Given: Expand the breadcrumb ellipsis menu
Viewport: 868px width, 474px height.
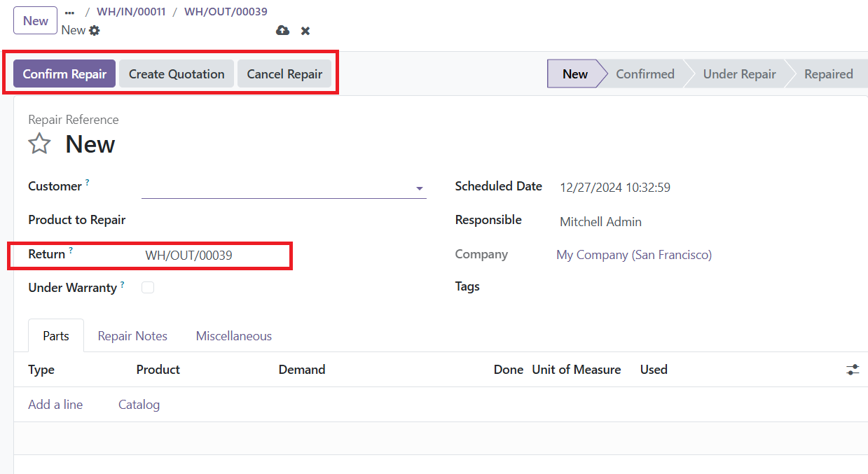Looking at the screenshot, I should pyautogui.click(x=69, y=12).
